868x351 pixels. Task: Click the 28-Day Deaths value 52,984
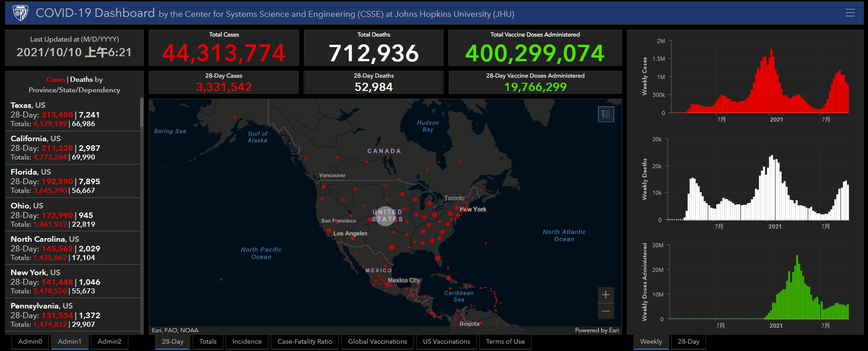pos(374,87)
